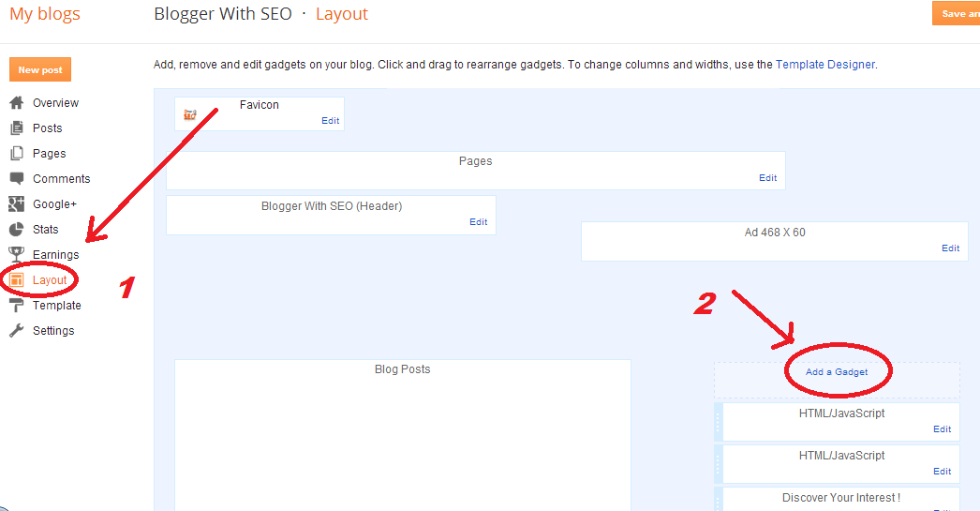Click the Posts documents icon
Screen dimensions: 980x511
tap(17, 128)
